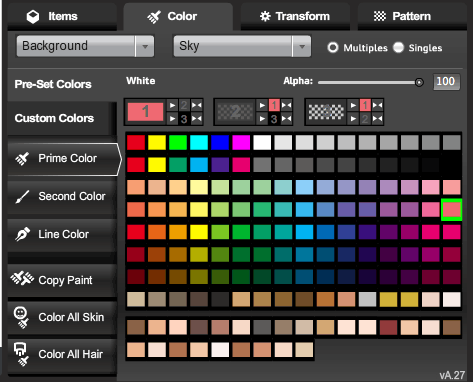473x382 pixels.
Task: Click the play arrow beside slot 1 swatch
Action: 172,105
